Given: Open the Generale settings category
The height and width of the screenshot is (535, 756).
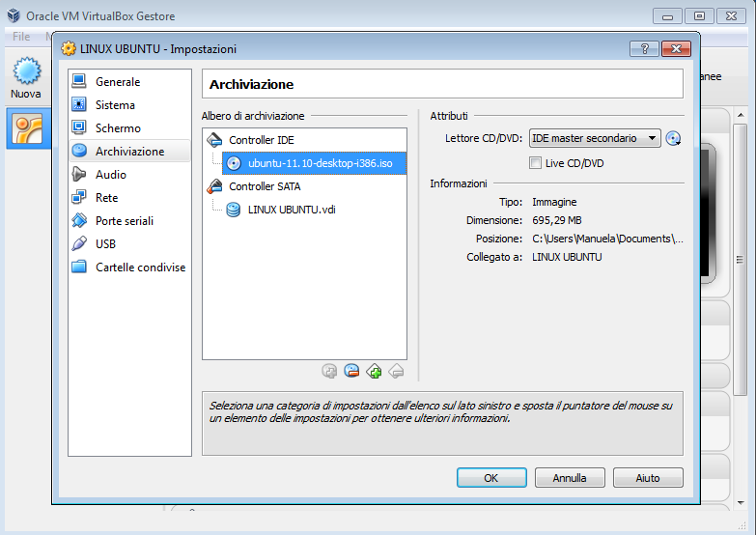Looking at the screenshot, I should (x=129, y=81).
